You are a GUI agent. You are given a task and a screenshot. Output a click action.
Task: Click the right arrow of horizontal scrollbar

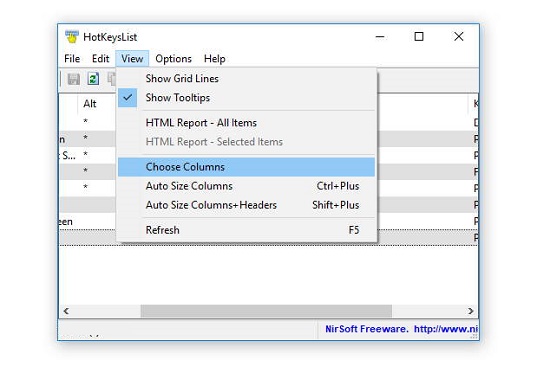coord(470,311)
